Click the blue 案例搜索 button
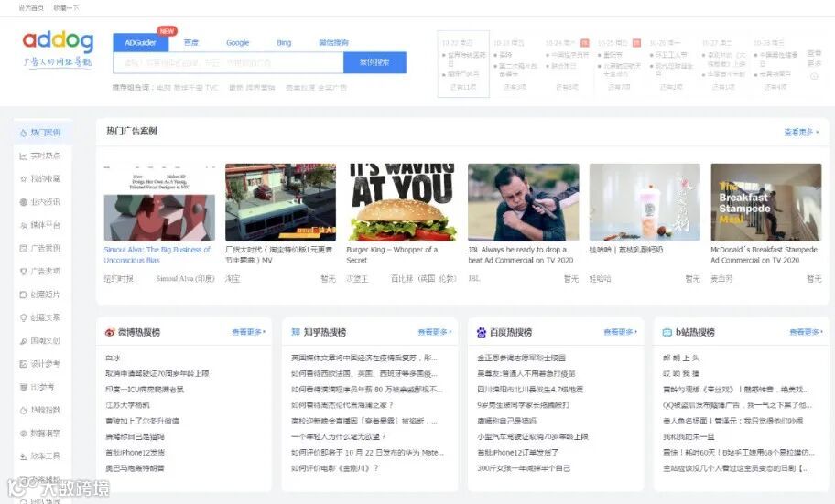Image resolution: width=835 pixels, height=504 pixels. pyautogui.click(x=374, y=62)
